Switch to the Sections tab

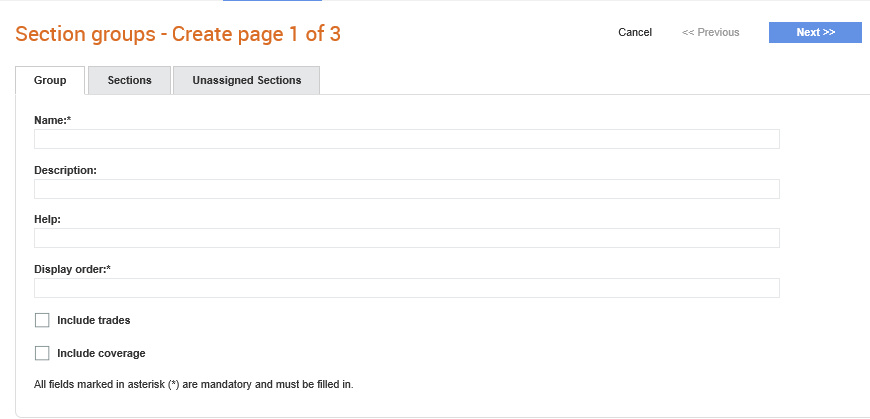pyautogui.click(x=129, y=80)
